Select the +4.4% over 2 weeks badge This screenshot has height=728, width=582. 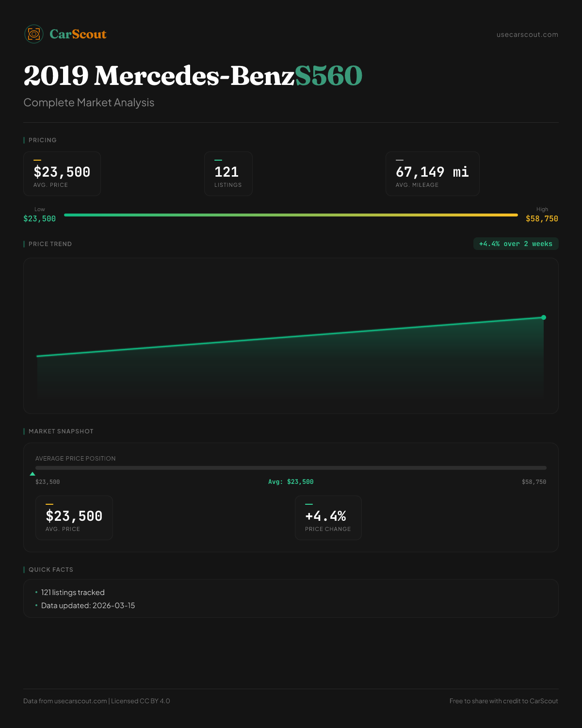[516, 244]
